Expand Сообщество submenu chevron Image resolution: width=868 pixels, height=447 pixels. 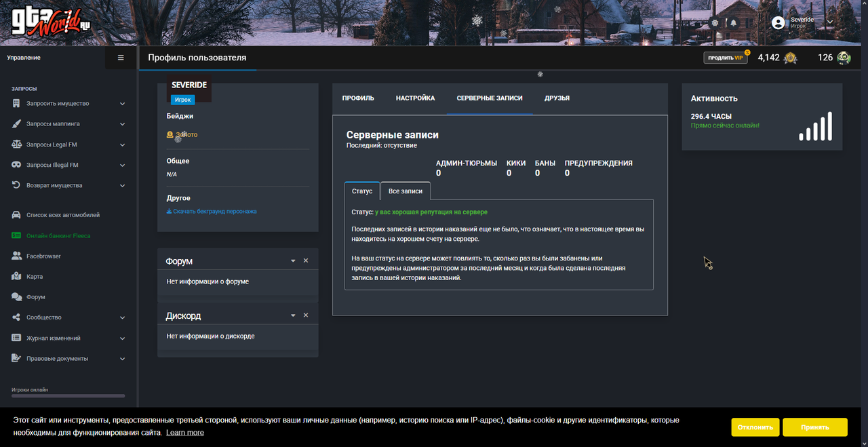tap(123, 317)
